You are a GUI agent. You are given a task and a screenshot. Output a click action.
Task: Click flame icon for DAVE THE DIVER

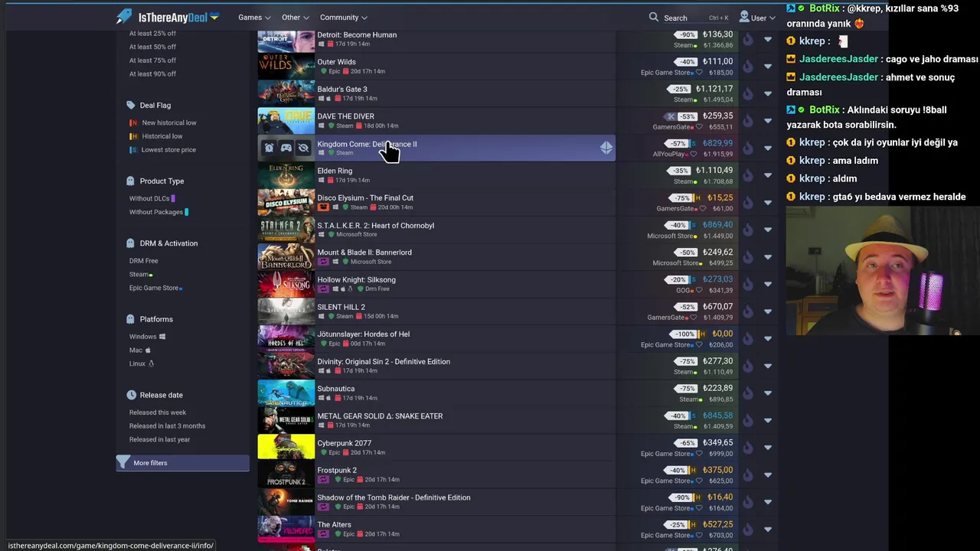pyautogui.click(x=747, y=121)
